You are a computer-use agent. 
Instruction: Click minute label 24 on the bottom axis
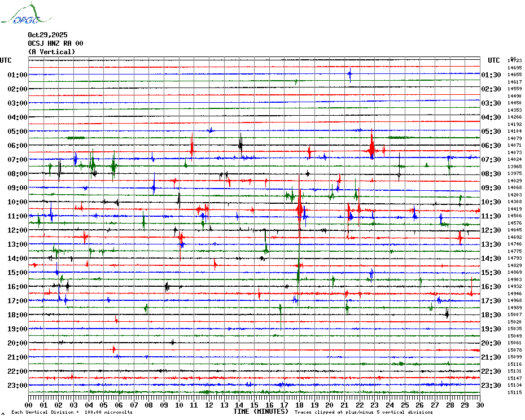click(x=390, y=405)
